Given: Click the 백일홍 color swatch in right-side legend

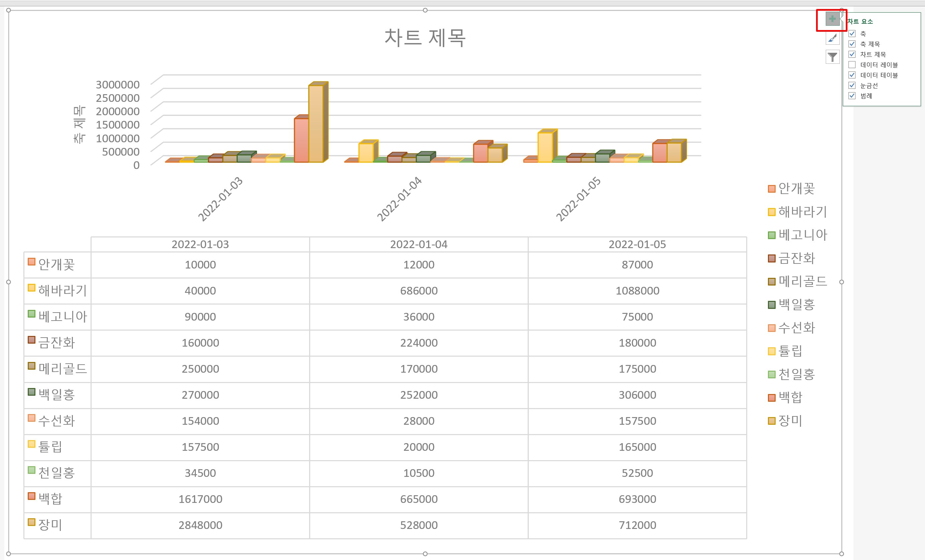Looking at the screenshot, I should (x=772, y=305).
